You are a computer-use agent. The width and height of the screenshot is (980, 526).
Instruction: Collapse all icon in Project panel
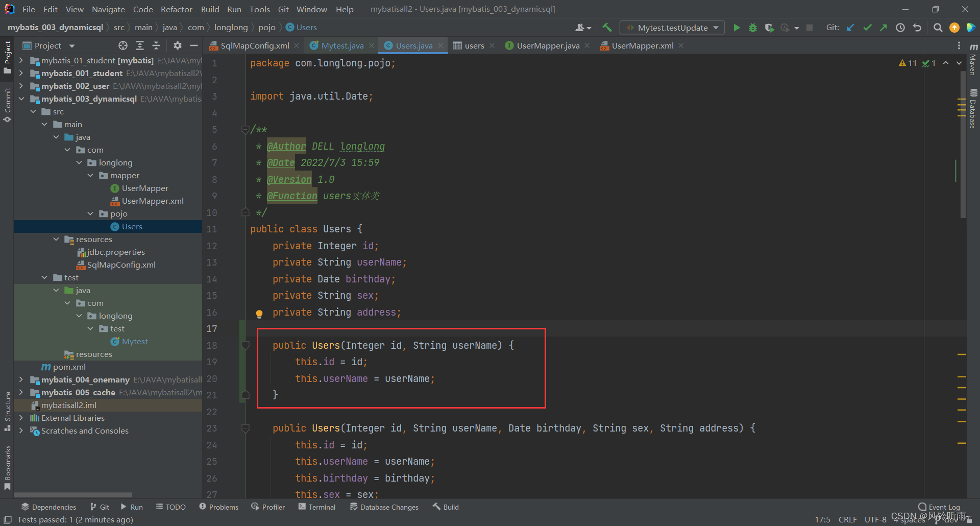156,45
